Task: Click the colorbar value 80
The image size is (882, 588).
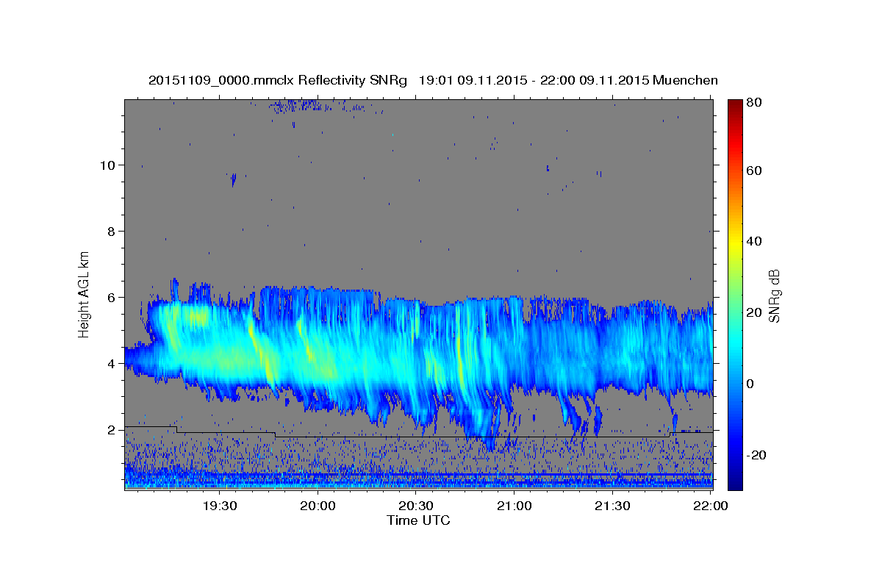Action: point(753,103)
